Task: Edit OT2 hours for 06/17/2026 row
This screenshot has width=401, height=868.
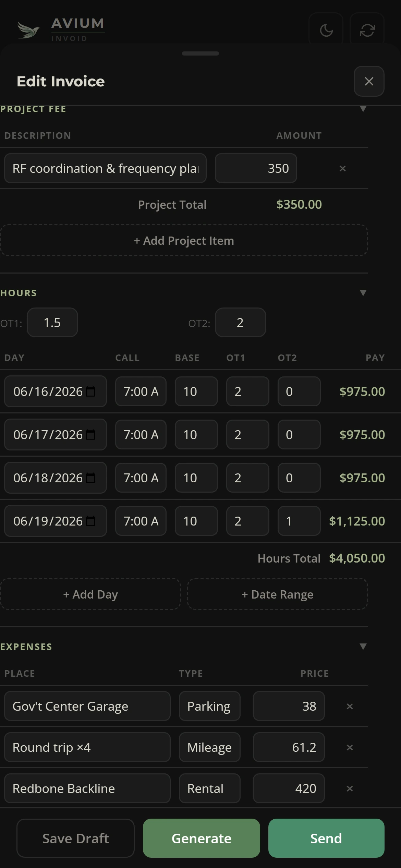Action: (299, 435)
